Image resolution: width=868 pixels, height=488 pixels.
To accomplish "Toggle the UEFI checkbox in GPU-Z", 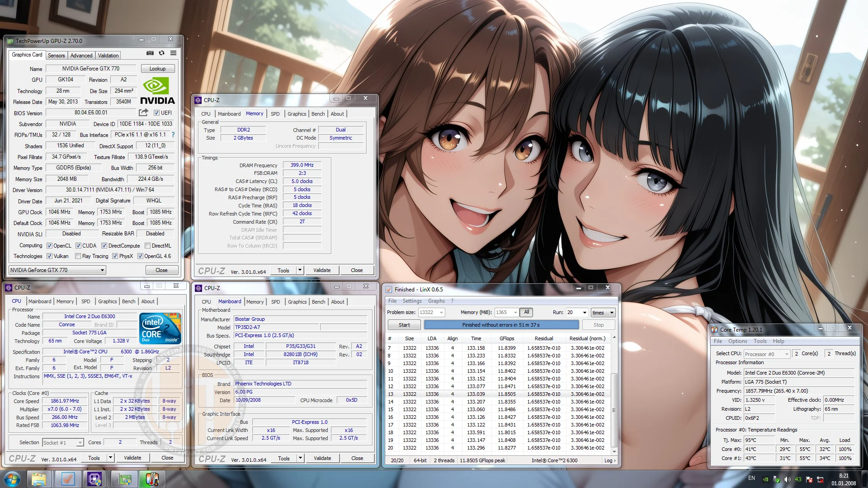I will pos(156,113).
